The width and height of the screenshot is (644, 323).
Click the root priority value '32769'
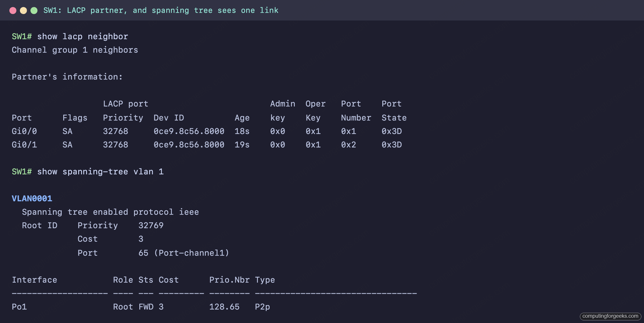(x=151, y=226)
